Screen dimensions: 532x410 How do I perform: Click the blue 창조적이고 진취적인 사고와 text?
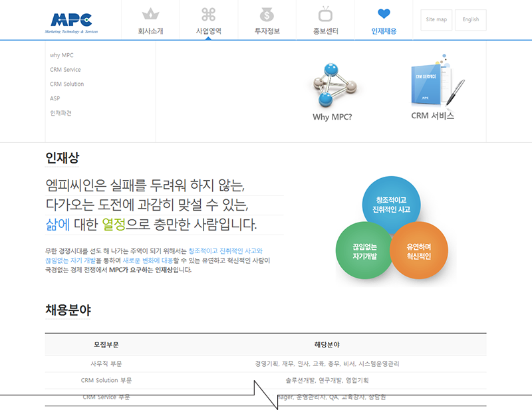[x=225, y=251]
